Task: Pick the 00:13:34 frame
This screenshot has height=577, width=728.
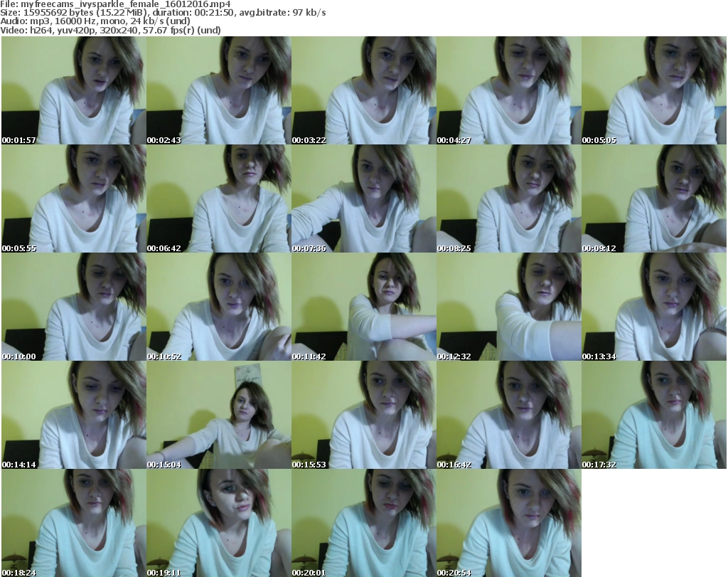Action: 654,307
